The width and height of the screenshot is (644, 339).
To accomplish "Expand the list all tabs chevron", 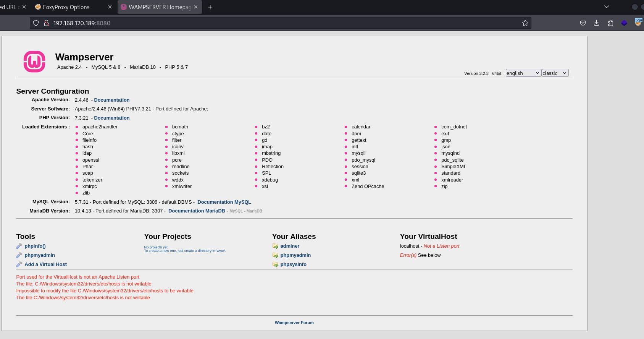I will point(606,7).
